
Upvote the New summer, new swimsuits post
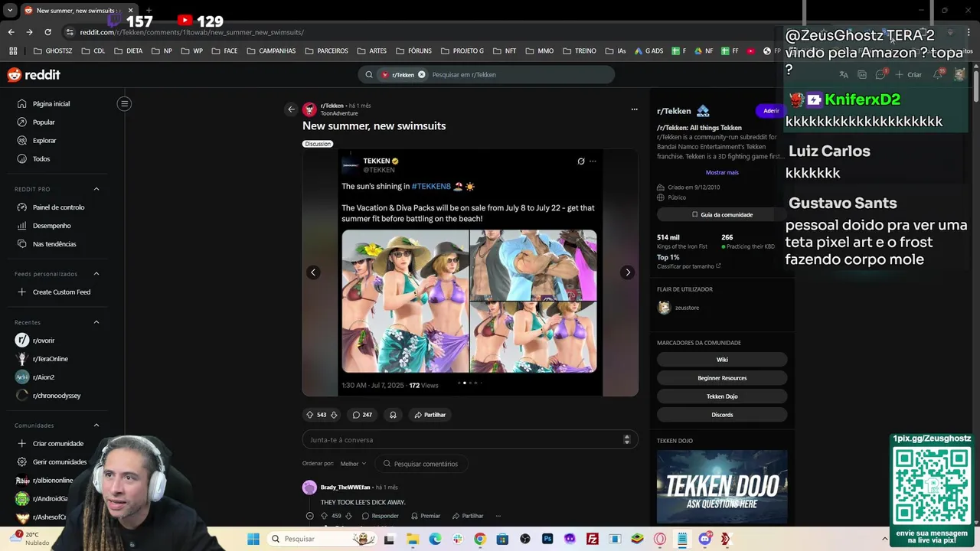[310, 415]
